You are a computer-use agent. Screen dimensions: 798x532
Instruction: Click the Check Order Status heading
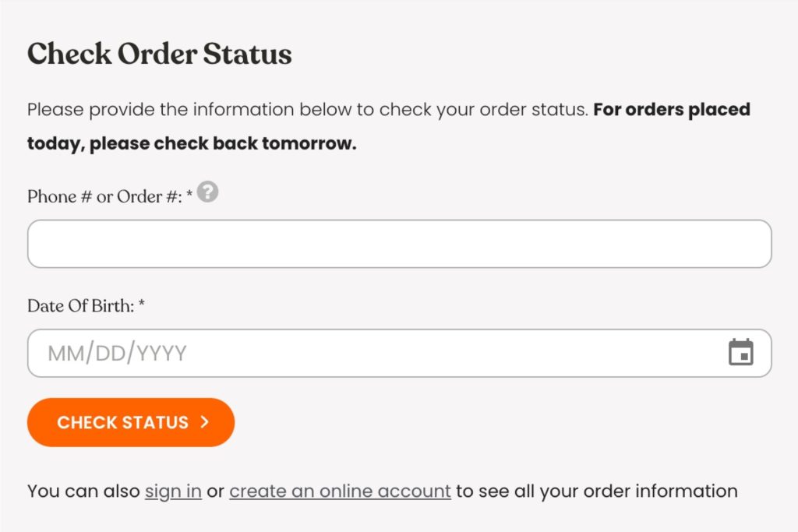point(159,54)
